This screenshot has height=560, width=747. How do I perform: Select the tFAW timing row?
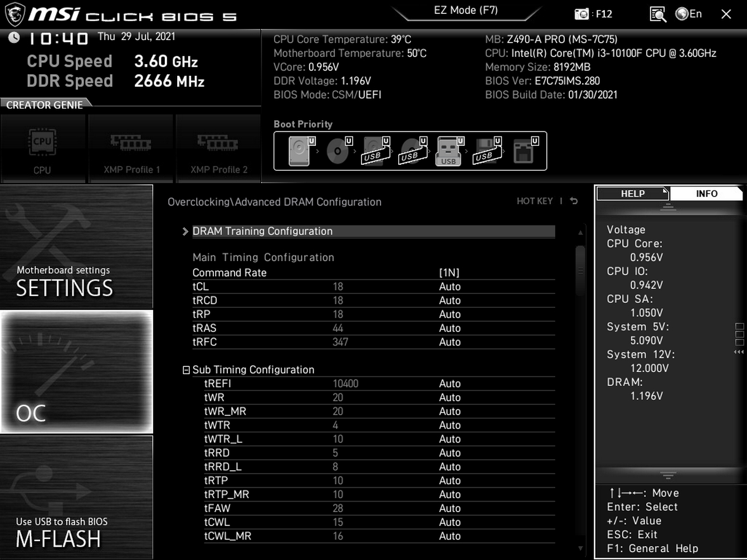(379, 508)
